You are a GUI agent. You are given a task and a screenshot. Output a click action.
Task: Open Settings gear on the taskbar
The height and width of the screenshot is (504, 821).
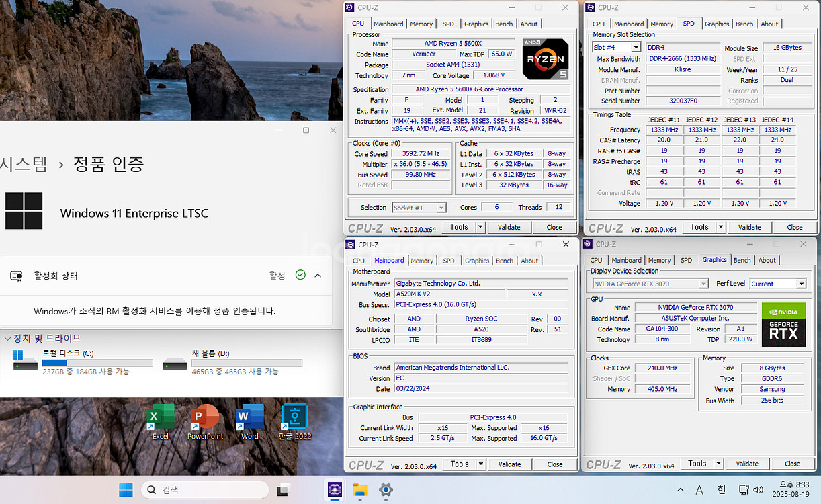pos(386,490)
